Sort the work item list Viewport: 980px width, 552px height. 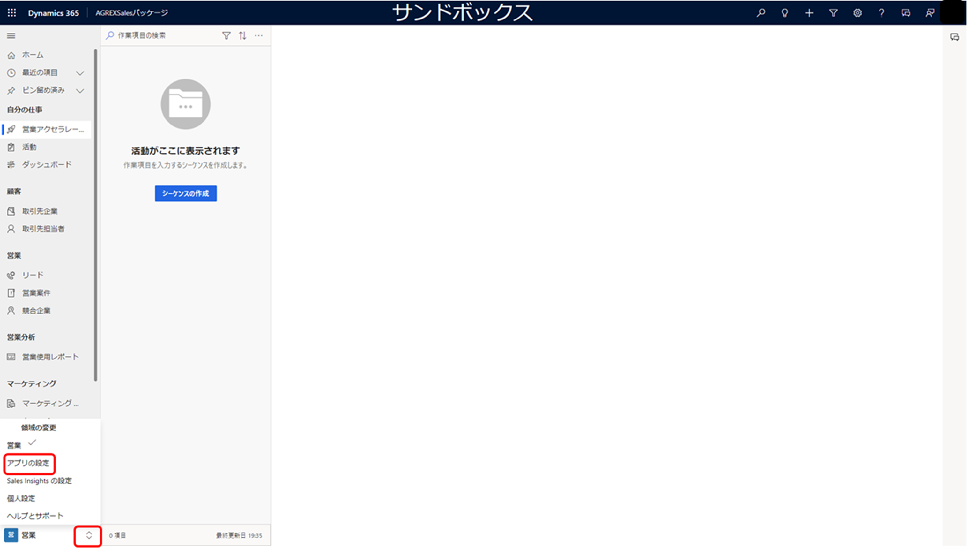242,35
